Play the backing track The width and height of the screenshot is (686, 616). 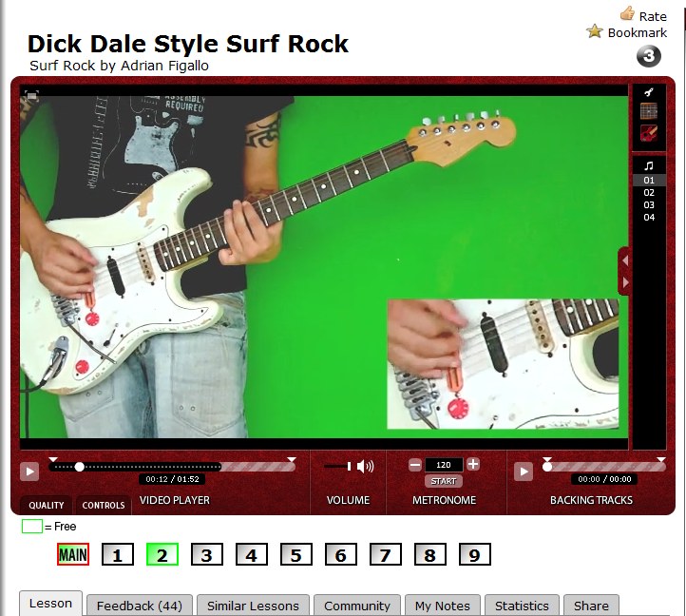524,472
